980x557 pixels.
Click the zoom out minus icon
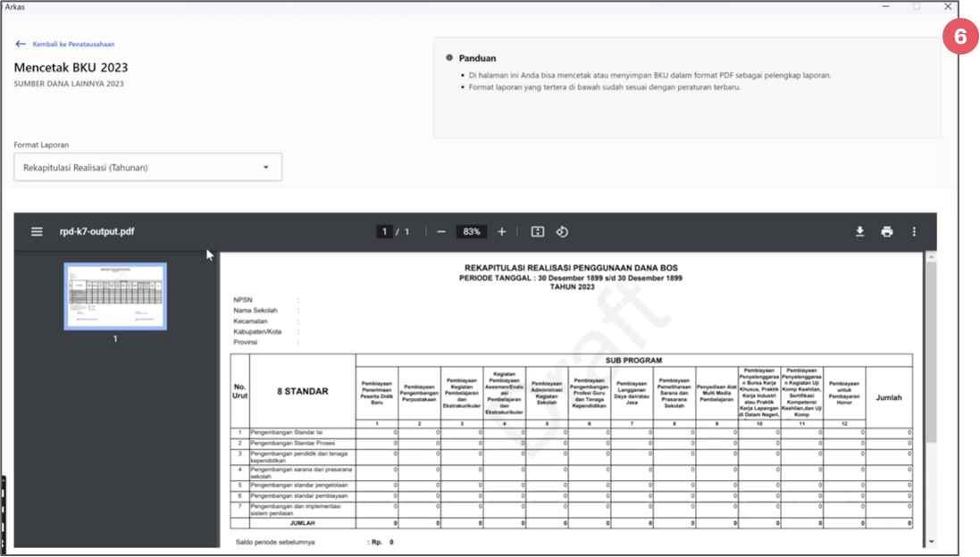tap(441, 232)
